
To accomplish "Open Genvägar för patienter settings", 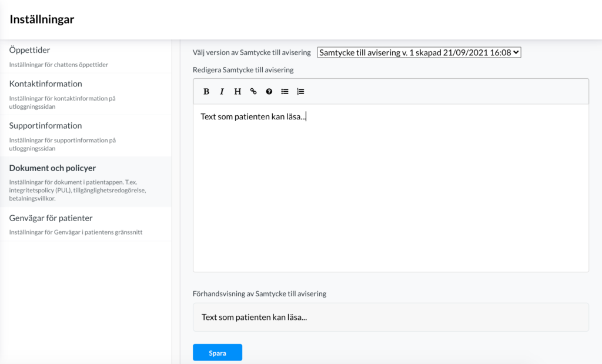I will [x=86, y=224].
